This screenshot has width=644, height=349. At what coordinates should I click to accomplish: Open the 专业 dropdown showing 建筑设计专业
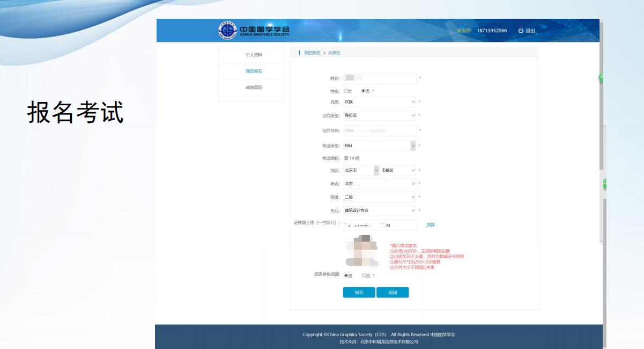380,210
